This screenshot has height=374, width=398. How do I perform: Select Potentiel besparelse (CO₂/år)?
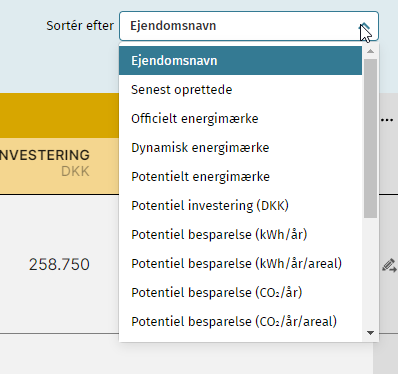[x=240, y=293]
